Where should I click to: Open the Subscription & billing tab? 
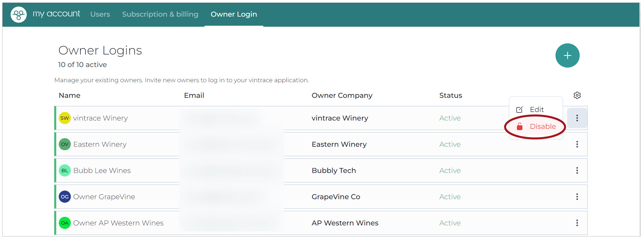pos(160,14)
